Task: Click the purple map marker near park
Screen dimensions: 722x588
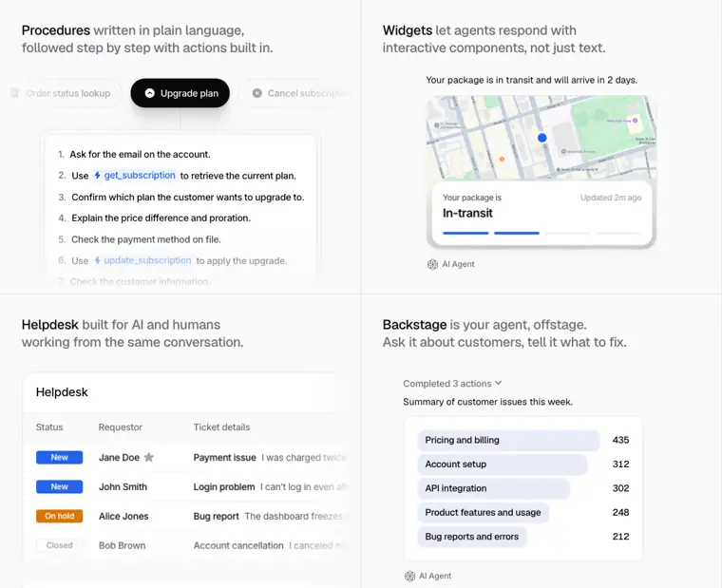Action: (635, 121)
